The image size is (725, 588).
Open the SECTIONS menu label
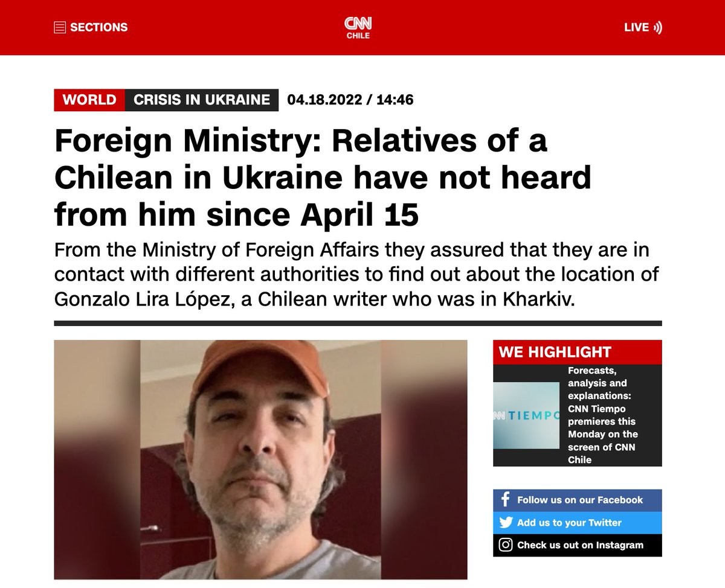99,27
